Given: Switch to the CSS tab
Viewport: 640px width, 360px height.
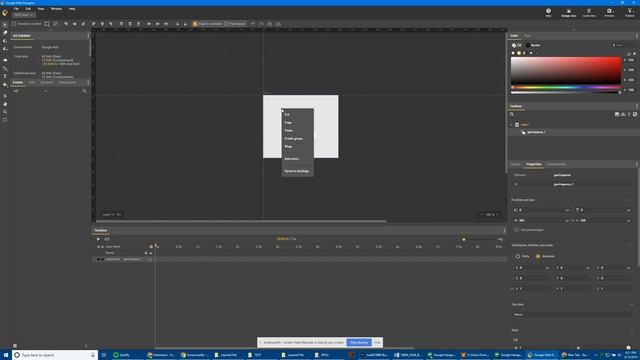Looking at the screenshot, I should pyautogui.click(x=31, y=82).
